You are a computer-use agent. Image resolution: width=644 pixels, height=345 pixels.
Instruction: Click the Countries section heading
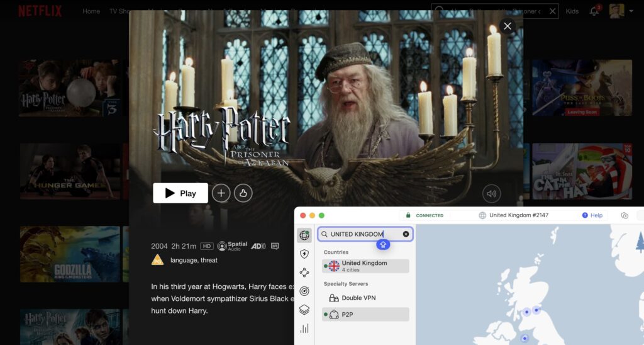(x=336, y=252)
